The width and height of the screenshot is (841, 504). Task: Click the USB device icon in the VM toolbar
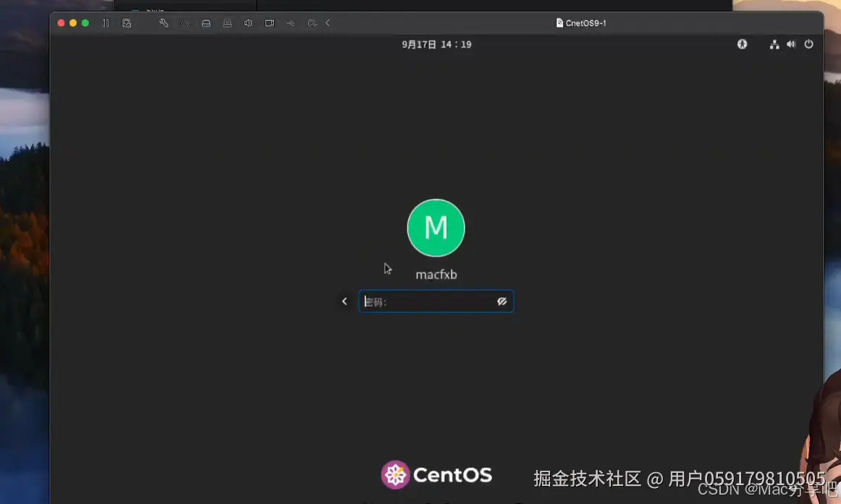point(290,22)
